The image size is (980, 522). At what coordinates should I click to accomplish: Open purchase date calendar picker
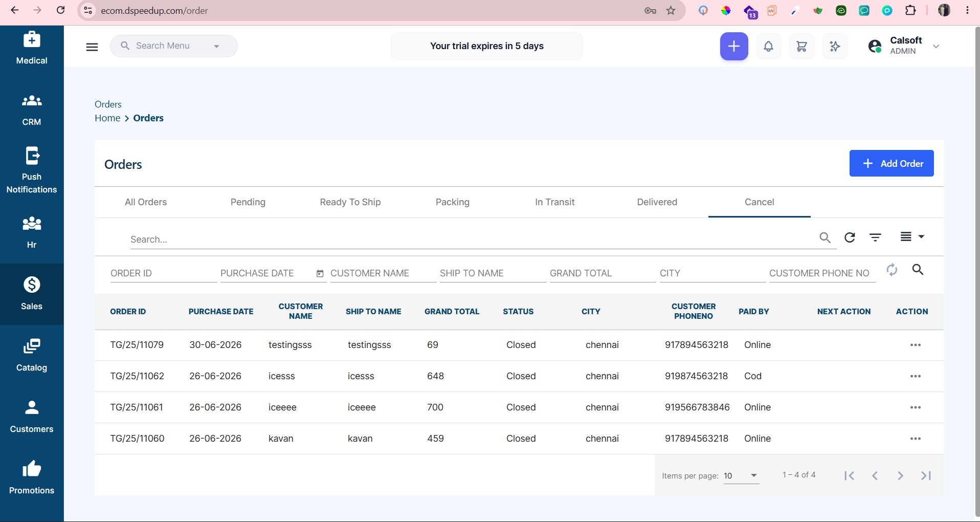(320, 274)
